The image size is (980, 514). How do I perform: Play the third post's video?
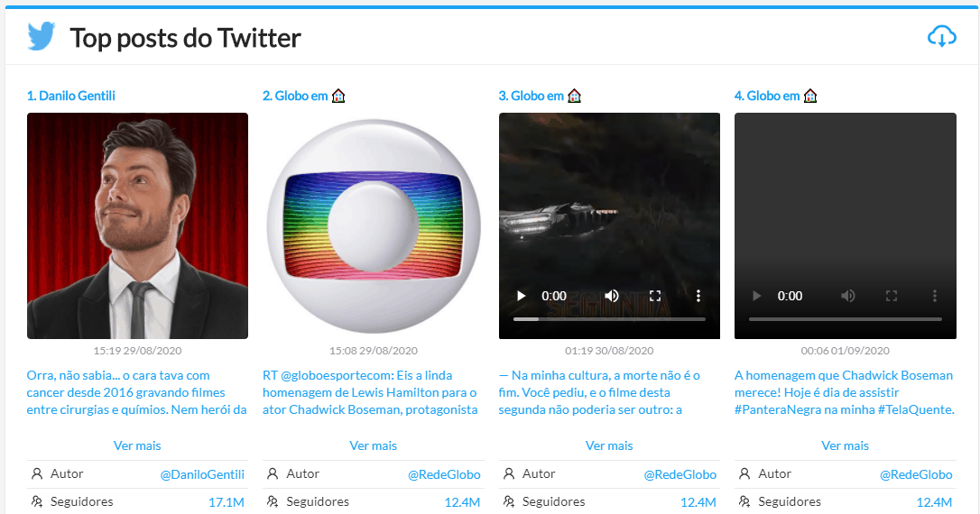(521, 296)
